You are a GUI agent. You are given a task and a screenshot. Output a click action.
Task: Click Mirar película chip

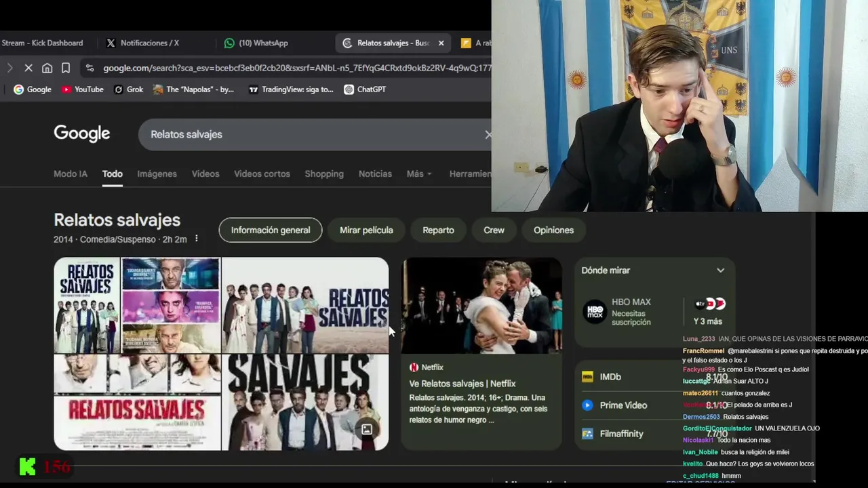click(x=366, y=230)
